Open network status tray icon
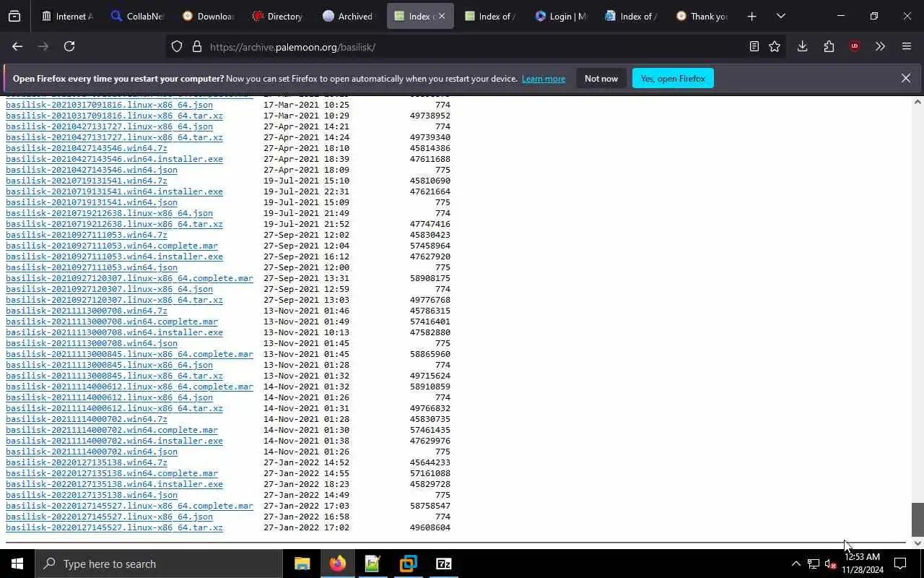The width and height of the screenshot is (924, 578). (813, 564)
